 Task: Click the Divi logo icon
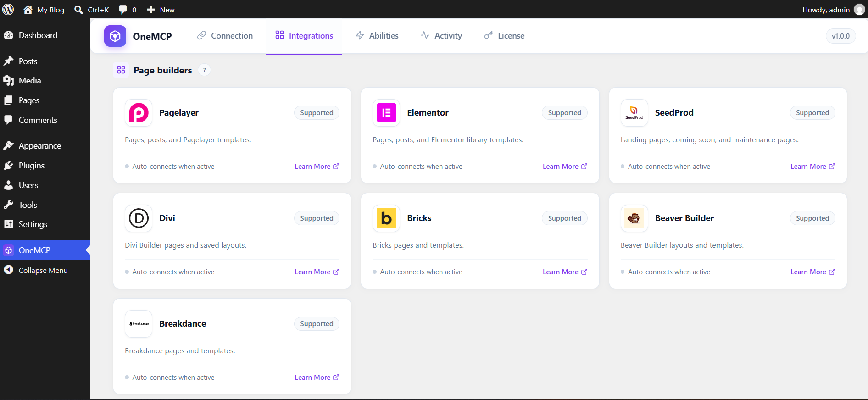139,218
